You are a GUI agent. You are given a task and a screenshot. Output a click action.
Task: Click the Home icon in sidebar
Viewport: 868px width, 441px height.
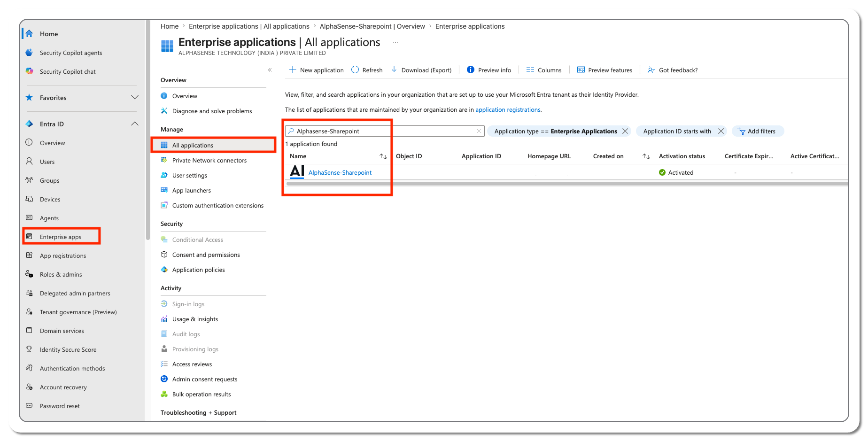pyautogui.click(x=29, y=34)
